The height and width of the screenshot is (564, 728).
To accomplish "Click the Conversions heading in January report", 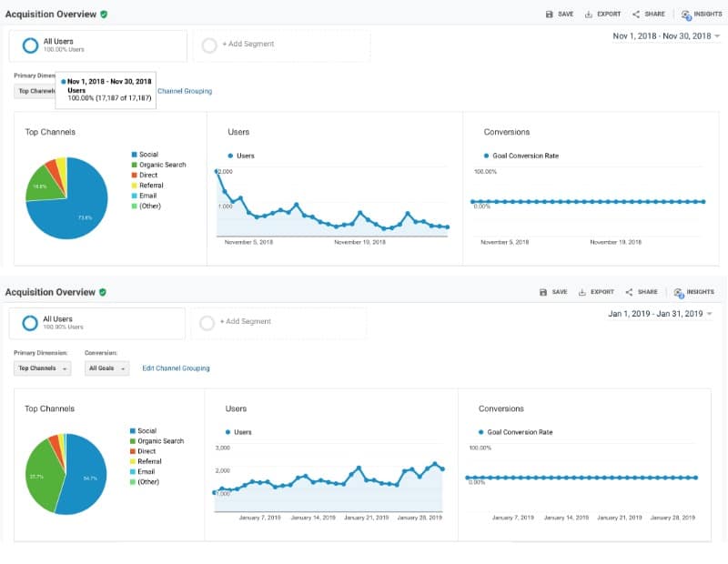I will (501, 409).
